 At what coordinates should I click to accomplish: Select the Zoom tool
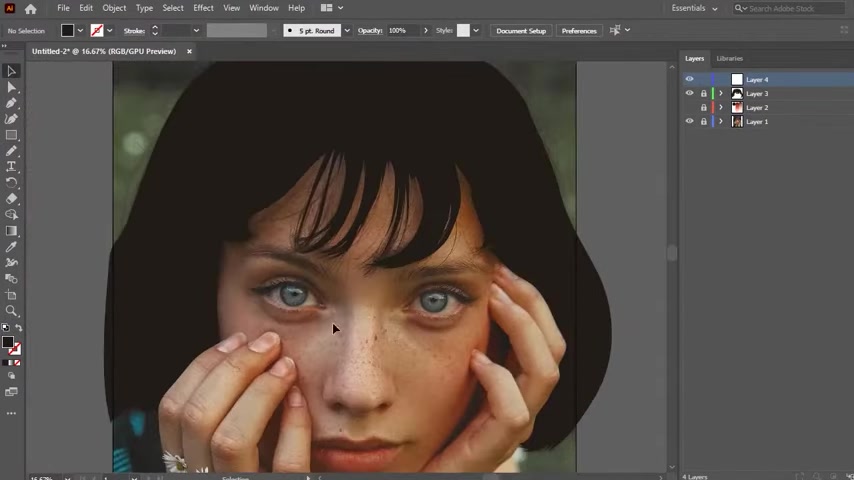(x=11, y=311)
